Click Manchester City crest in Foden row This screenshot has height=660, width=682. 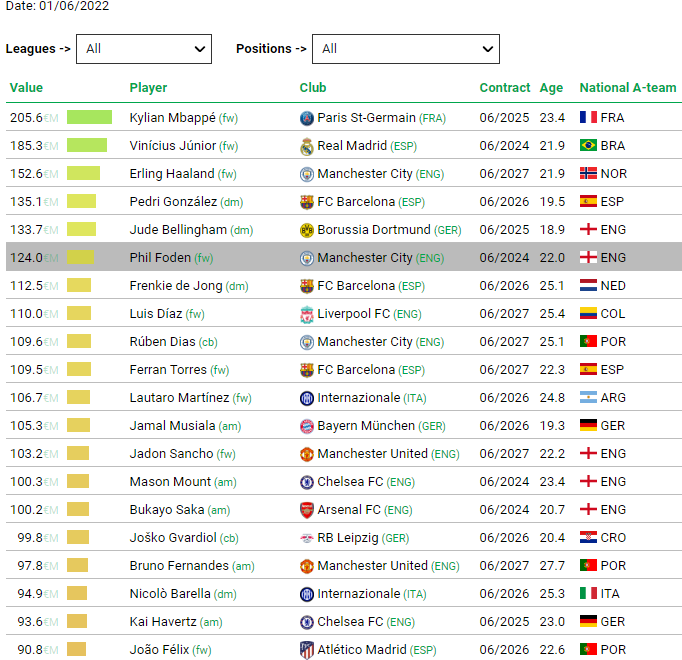tap(307, 258)
